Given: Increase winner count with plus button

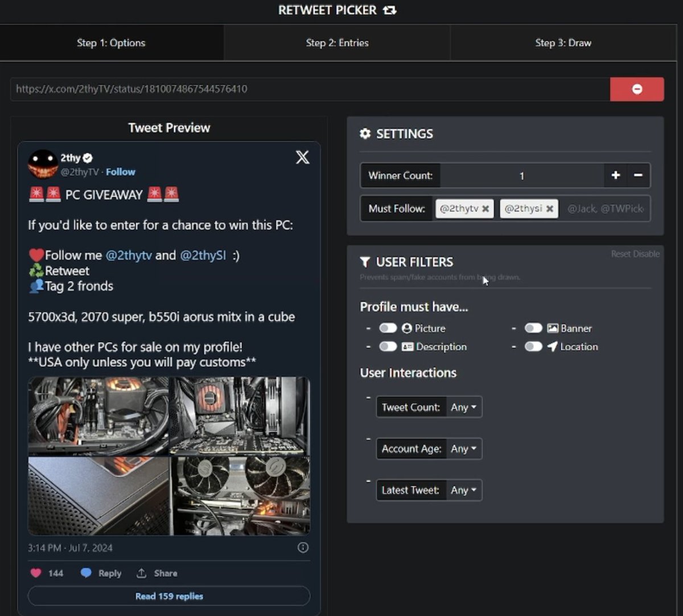Looking at the screenshot, I should tap(616, 175).
